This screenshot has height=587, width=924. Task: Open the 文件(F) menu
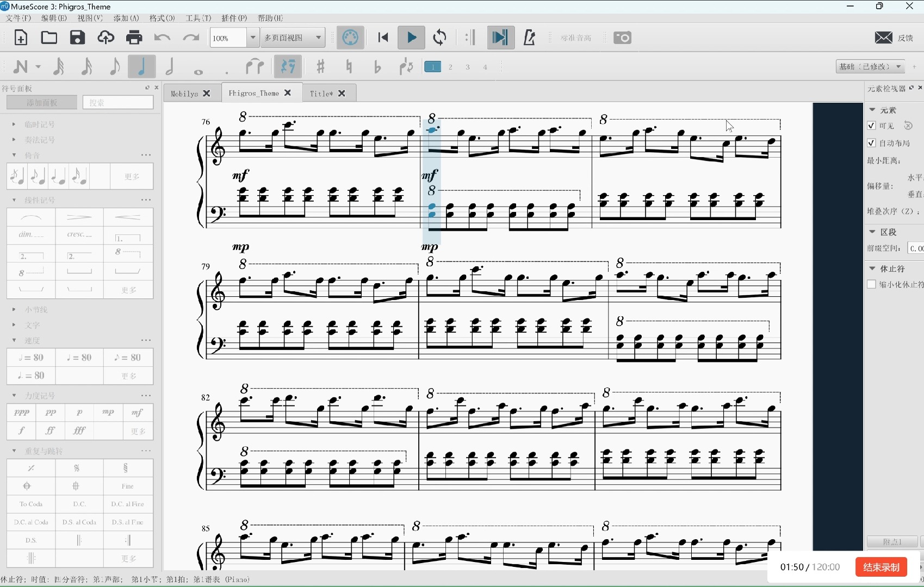pyautogui.click(x=18, y=18)
